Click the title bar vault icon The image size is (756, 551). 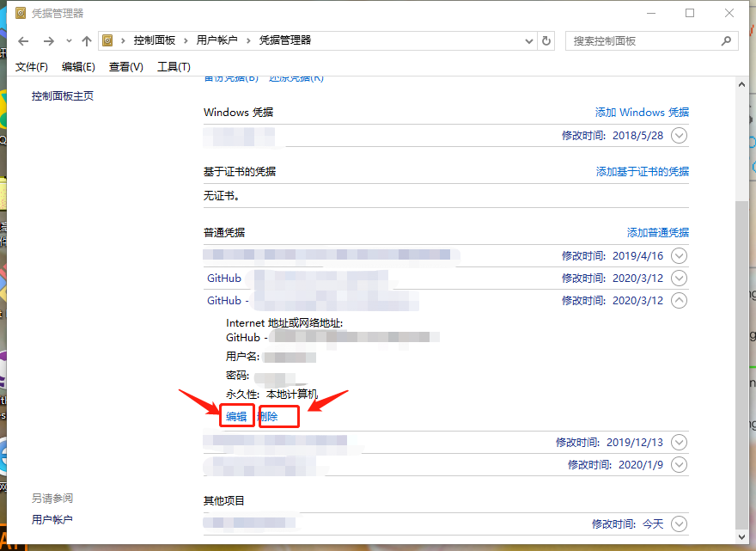coord(21,13)
